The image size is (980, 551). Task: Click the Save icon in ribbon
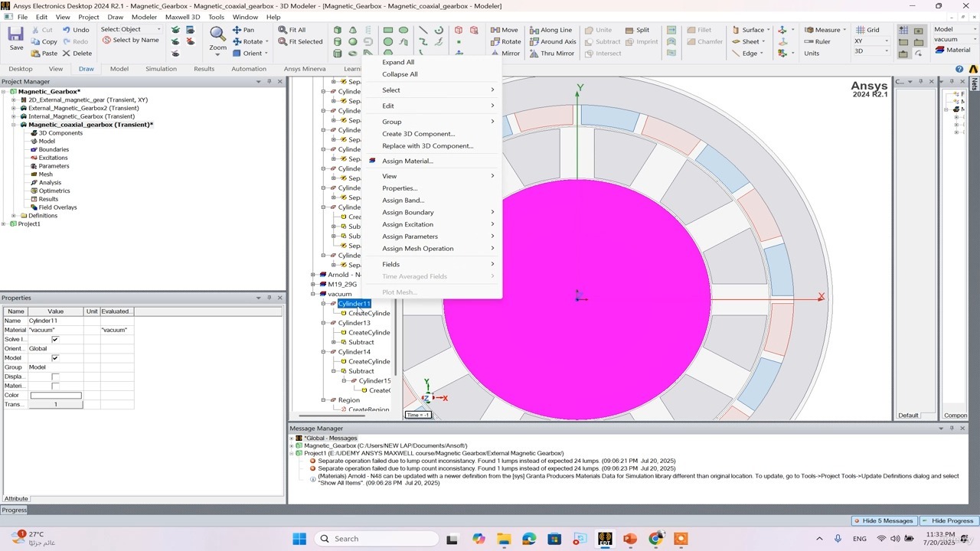click(16, 34)
